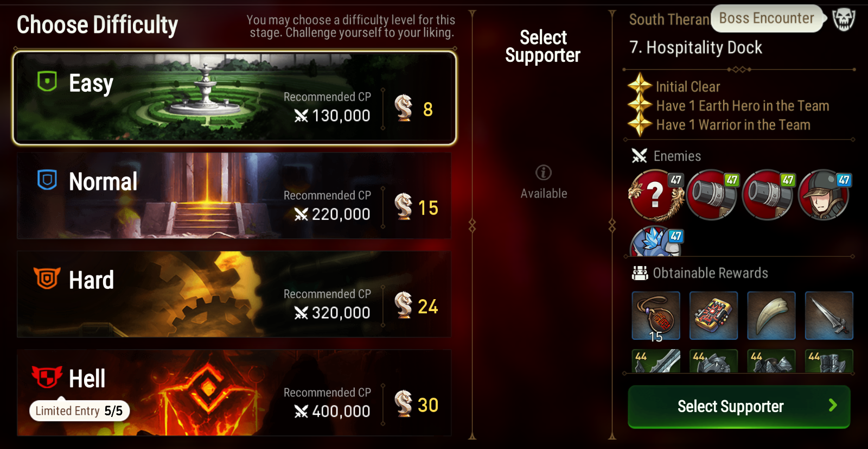Click the Limited Entry 5/5 badge

pos(79,411)
